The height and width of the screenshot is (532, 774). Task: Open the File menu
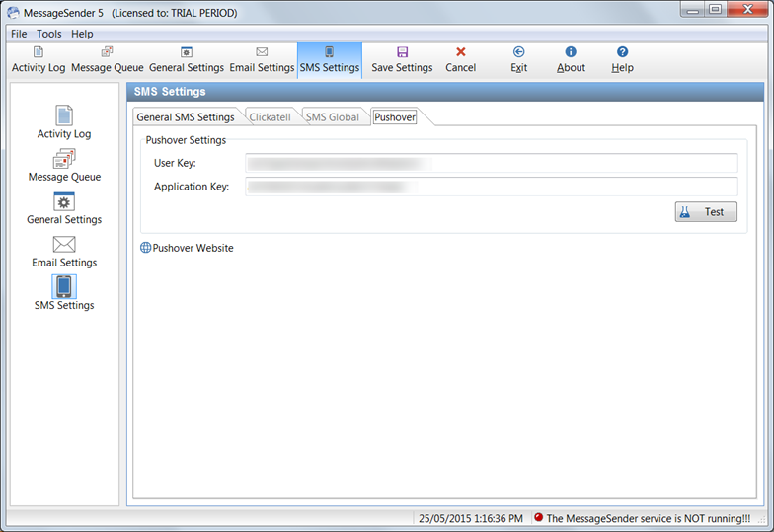coord(19,34)
